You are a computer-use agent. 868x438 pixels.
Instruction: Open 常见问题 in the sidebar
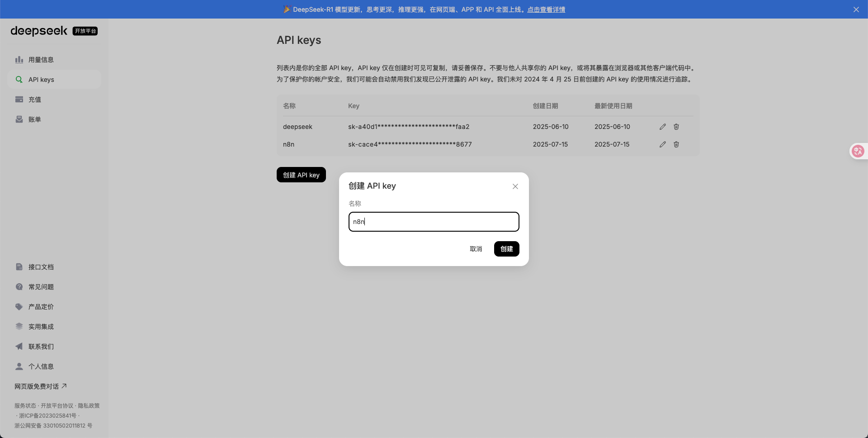pos(54,287)
